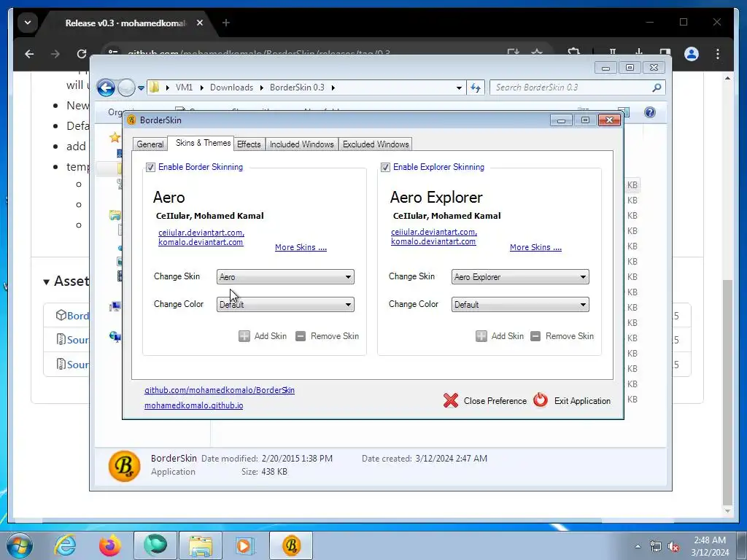Open the Included Windows tab
747x560 pixels.
[x=301, y=144]
